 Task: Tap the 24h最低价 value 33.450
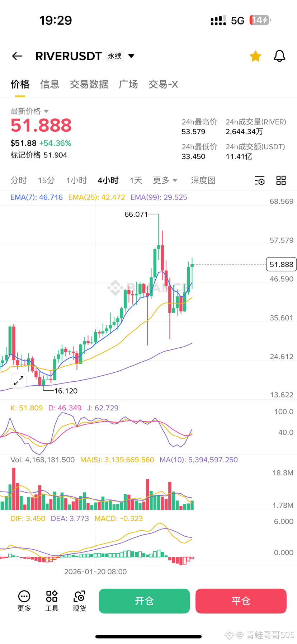[194, 156]
